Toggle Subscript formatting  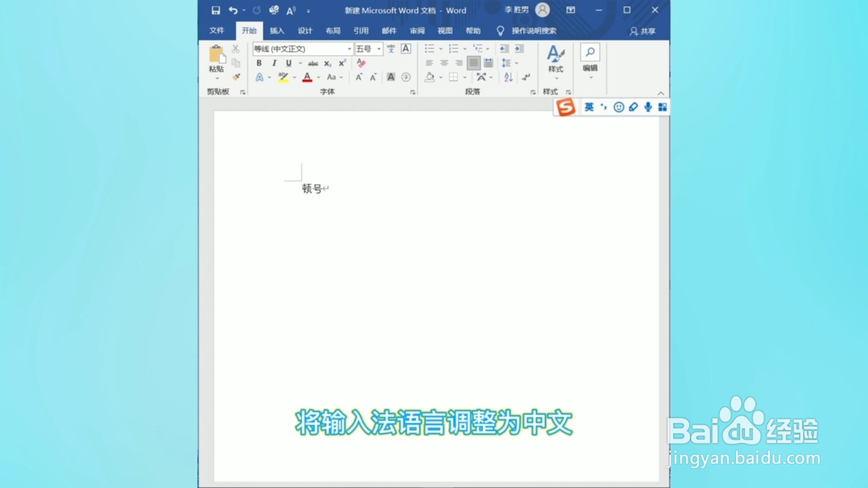point(328,63)
